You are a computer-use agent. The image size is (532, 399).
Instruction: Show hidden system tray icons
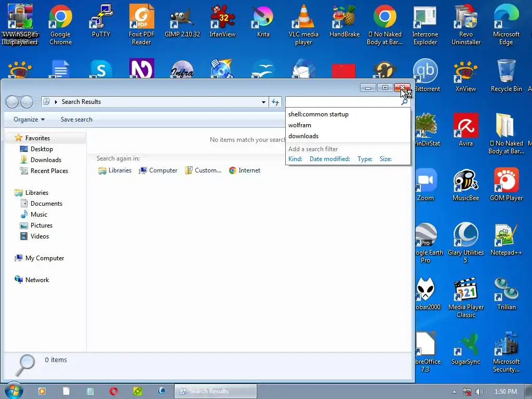454,392
